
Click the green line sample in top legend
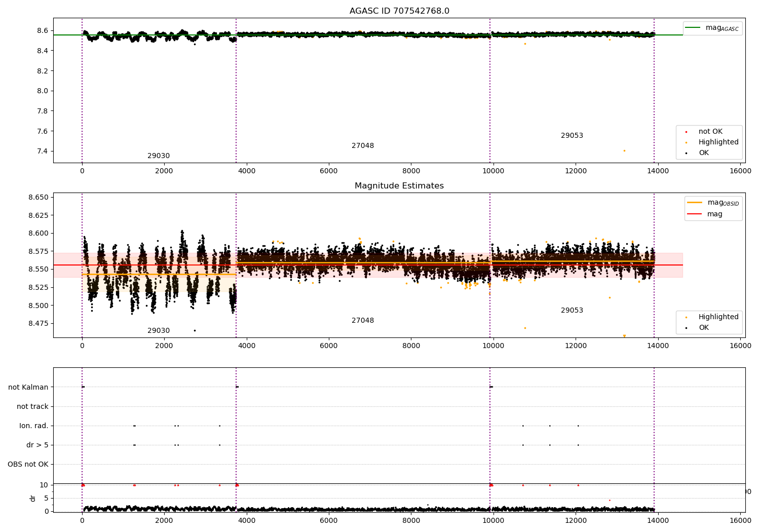click(693, 28)
